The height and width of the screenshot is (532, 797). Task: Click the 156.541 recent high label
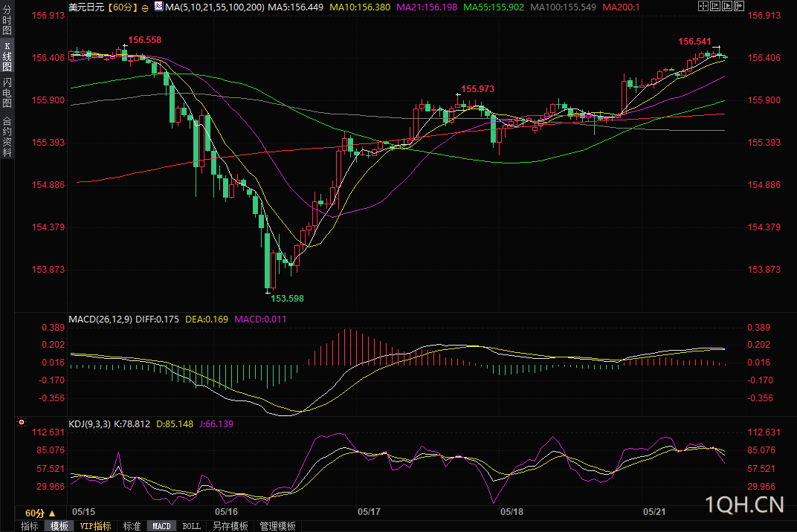[695, 41]
